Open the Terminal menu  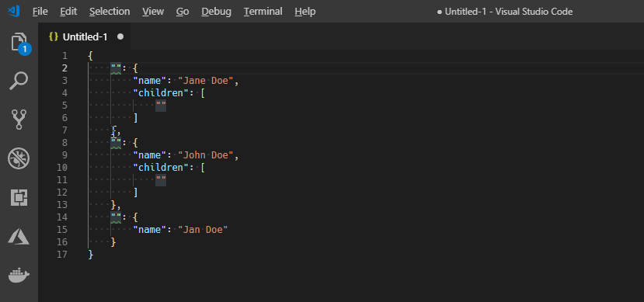coord(263,12)
